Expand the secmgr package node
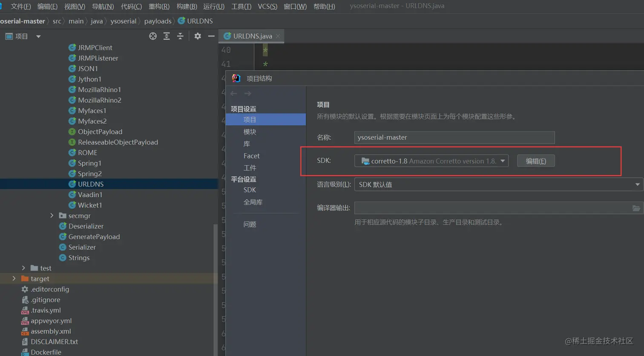Screen dimensions: 644x356 [52, 215]
